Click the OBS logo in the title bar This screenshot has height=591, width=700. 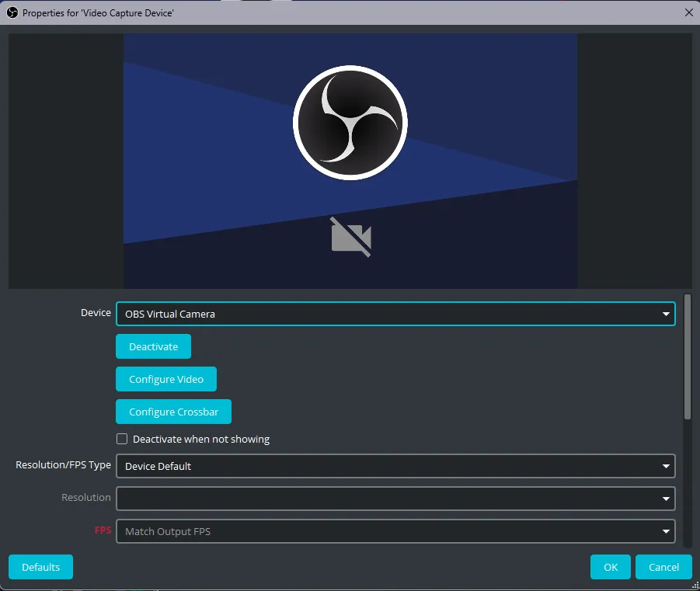click(x=12, y=12)
